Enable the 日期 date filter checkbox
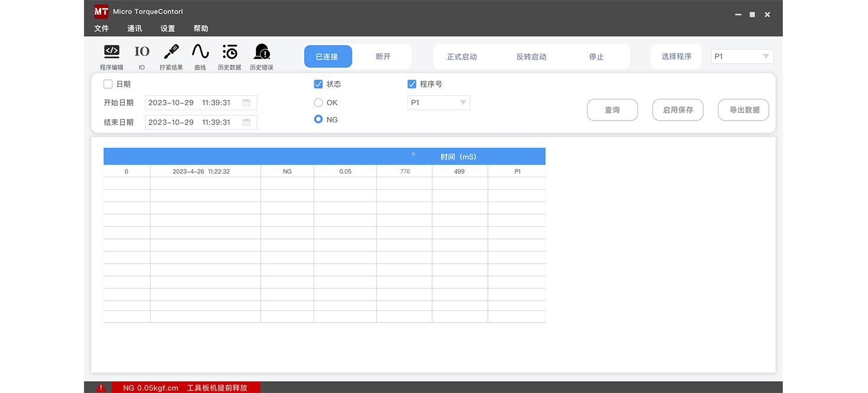 click(x=108, y=84)
